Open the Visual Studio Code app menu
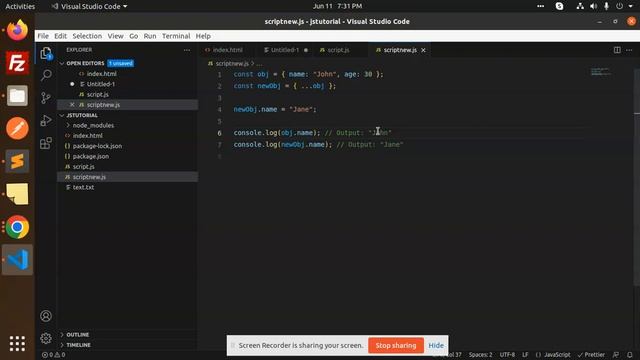This screenshot has height=360, width=640. coord(89,6)
